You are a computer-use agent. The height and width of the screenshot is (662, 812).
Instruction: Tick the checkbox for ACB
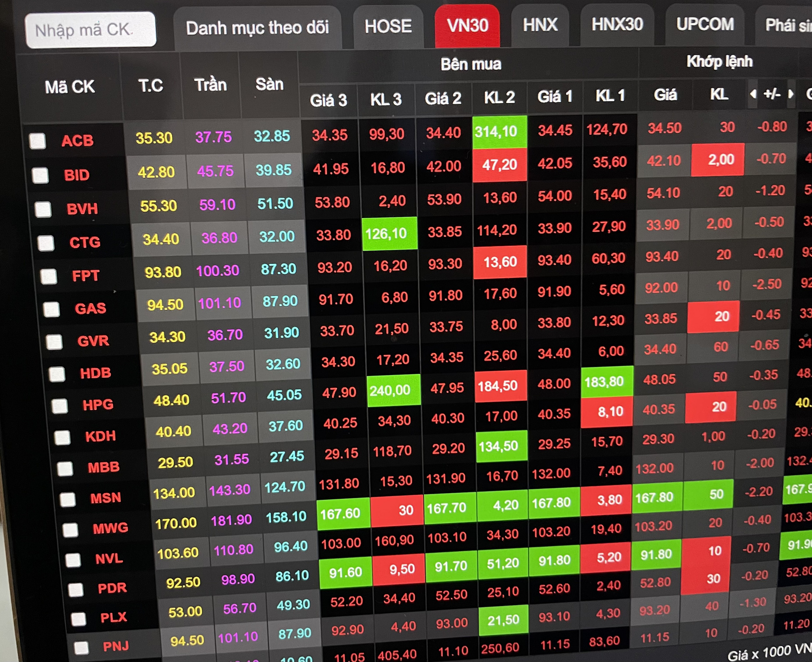37,141
